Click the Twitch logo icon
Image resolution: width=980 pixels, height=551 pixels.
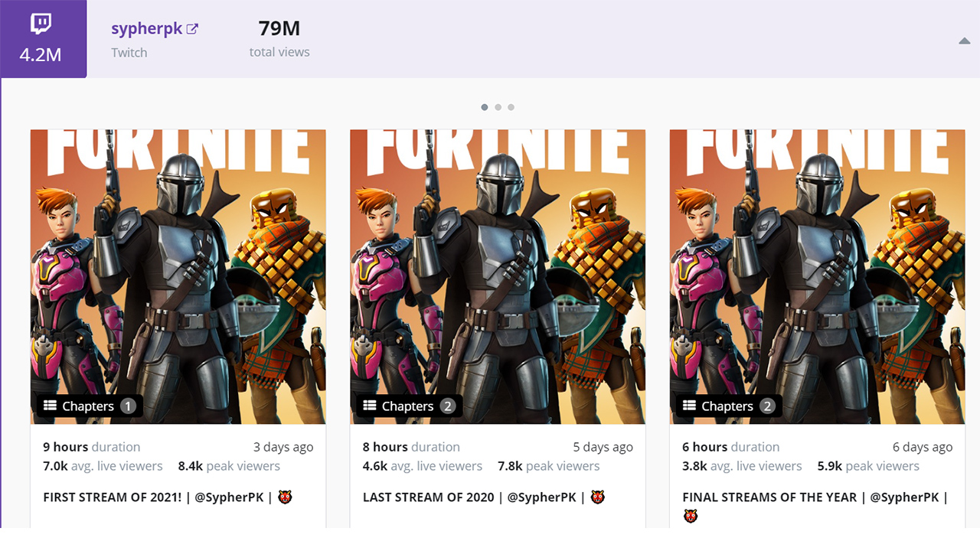pyautogui.click(x=41, y=24)
